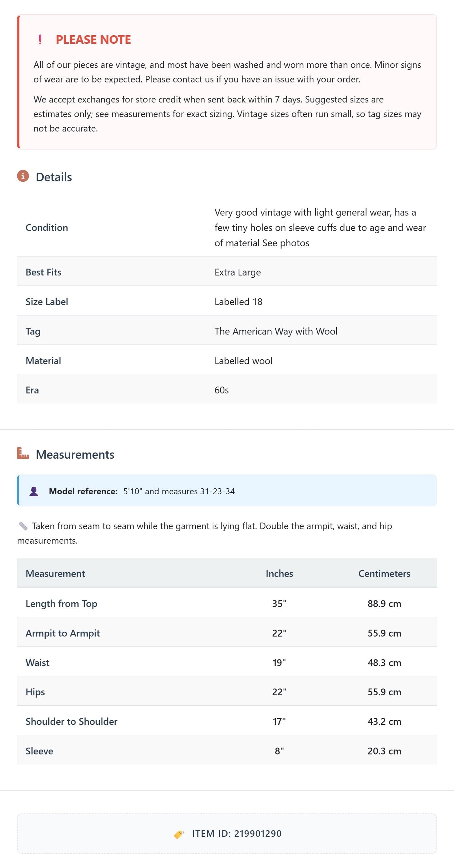Screen dimensions: 454x868
Task: Click the Measurements section heading
Action: tap(75, 455)
